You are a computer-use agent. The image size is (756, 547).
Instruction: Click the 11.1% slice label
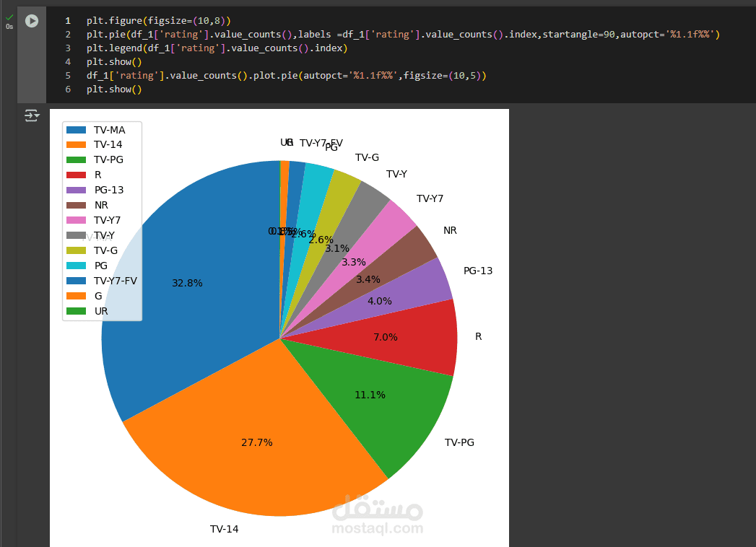(x=370, y=395)
